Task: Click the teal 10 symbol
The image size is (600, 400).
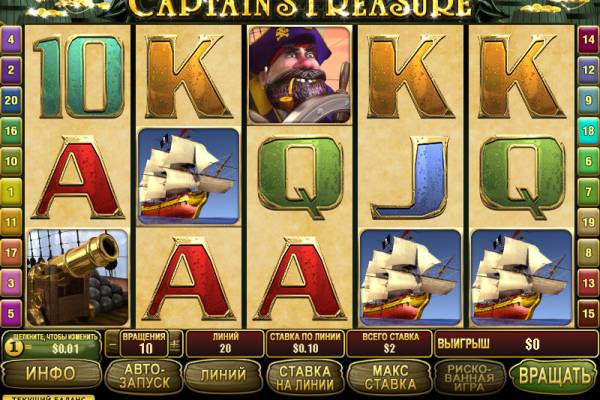Action: [79, 76]
